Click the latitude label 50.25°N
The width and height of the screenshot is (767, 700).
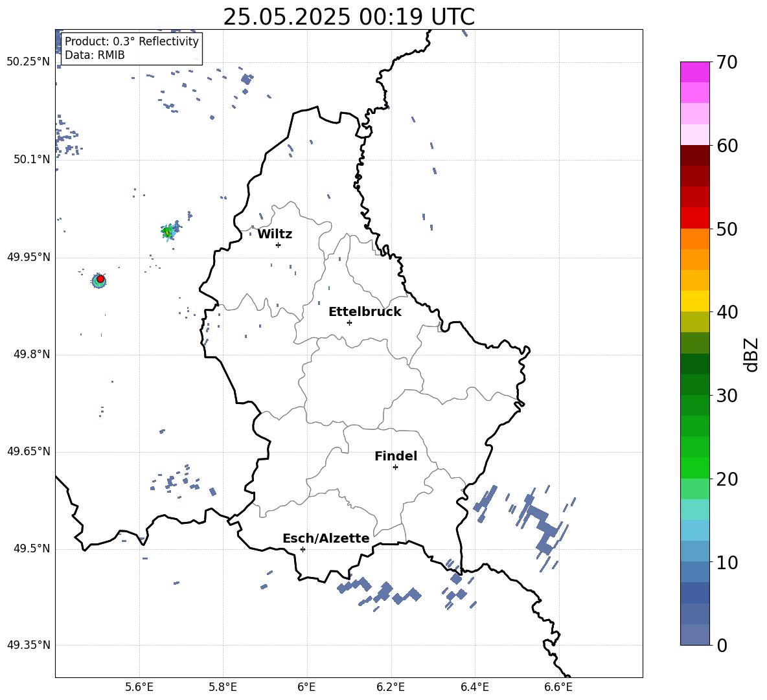click(x=28, y=62)
